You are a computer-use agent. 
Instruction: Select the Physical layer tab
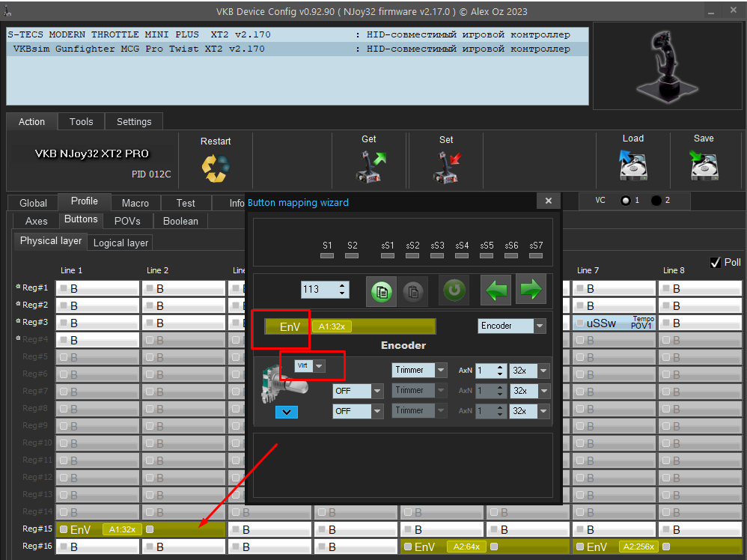coord(50,240)
